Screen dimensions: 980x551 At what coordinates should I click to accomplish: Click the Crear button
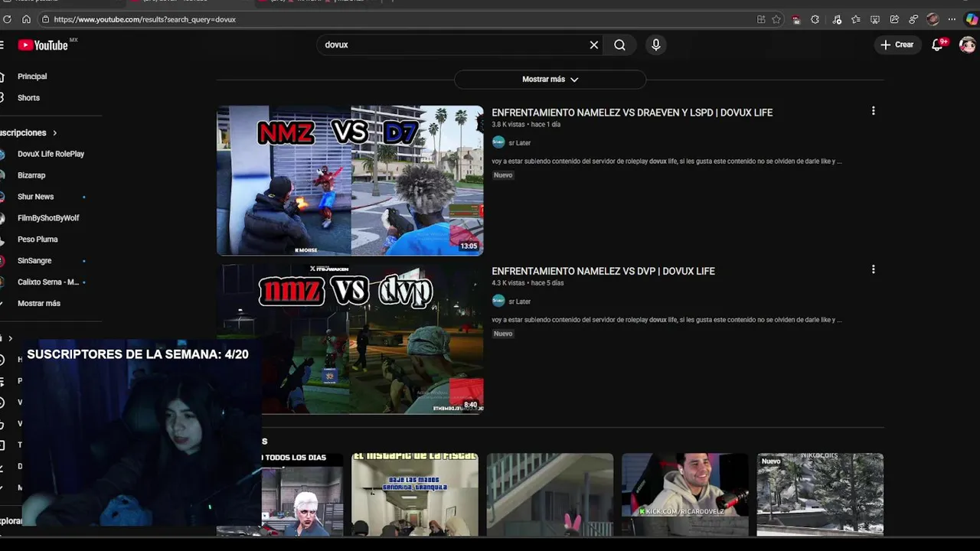click(x=897, y=44)
